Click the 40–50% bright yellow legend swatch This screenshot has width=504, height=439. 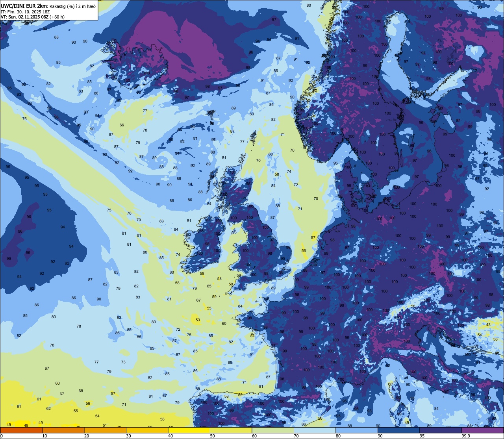point(189,430)
